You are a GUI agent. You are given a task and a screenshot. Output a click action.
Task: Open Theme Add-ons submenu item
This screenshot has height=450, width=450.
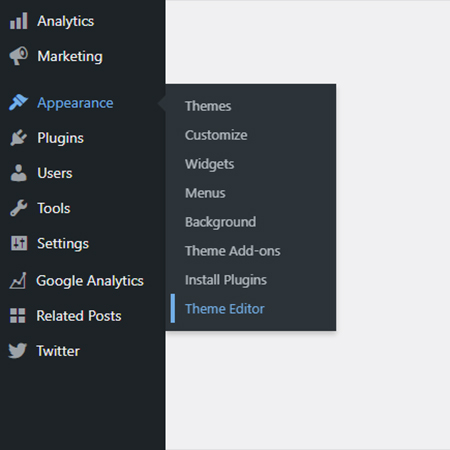tap(233, 251)
